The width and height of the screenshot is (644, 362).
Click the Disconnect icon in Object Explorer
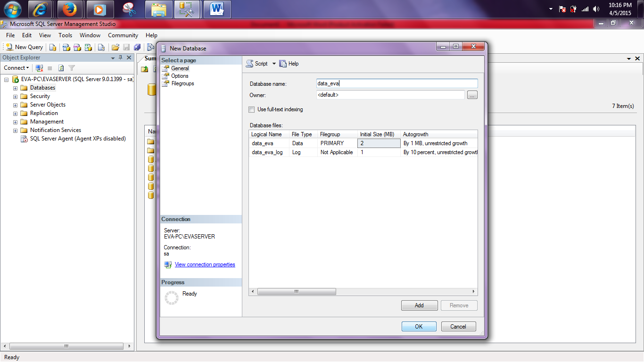click(40, 68)
